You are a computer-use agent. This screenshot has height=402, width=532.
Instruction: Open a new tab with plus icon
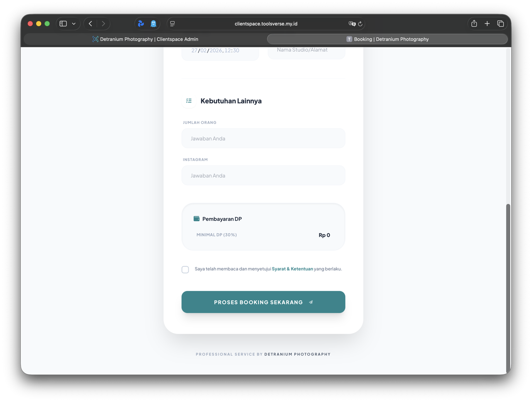487,24
